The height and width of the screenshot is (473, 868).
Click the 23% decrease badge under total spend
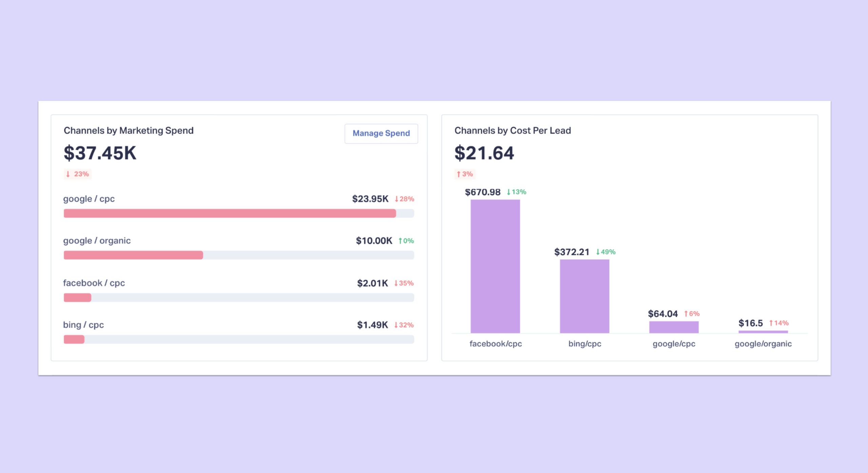click(78, 174)
